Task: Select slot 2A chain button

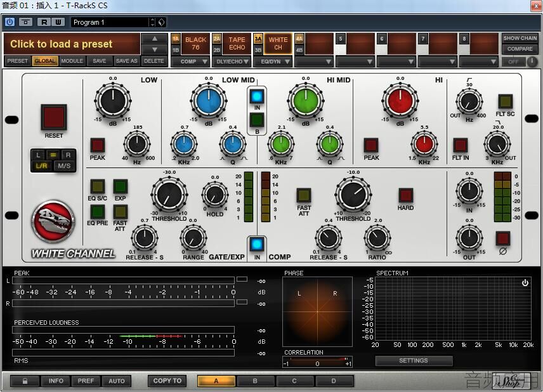Action: click(217, 39)
